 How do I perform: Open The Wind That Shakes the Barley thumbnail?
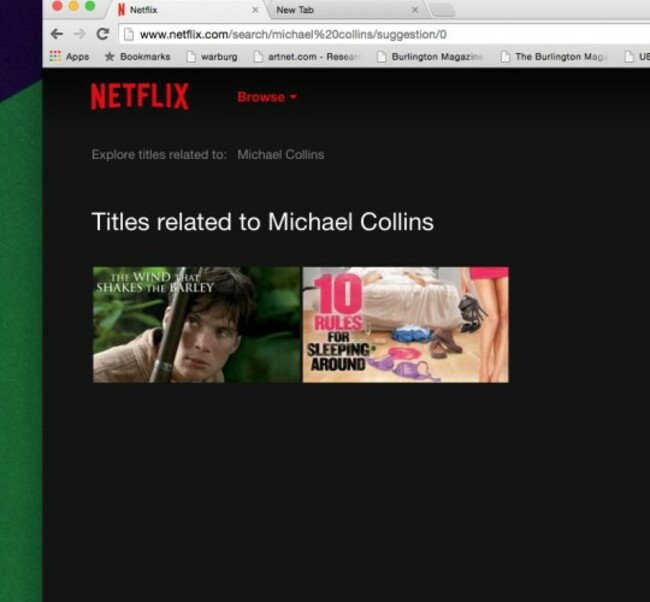196,325
